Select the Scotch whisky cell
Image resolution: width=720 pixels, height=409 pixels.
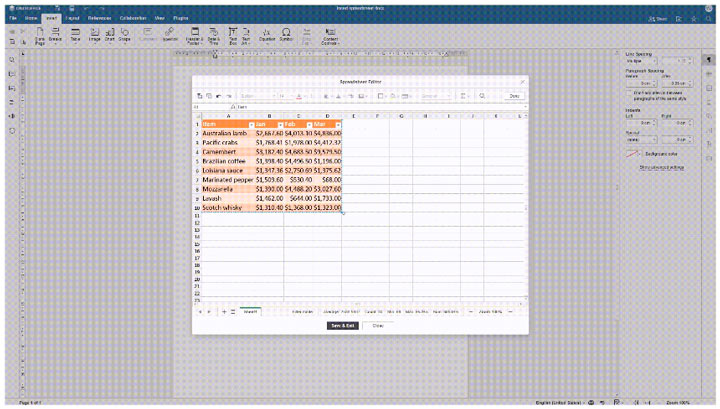coord(228,207)
